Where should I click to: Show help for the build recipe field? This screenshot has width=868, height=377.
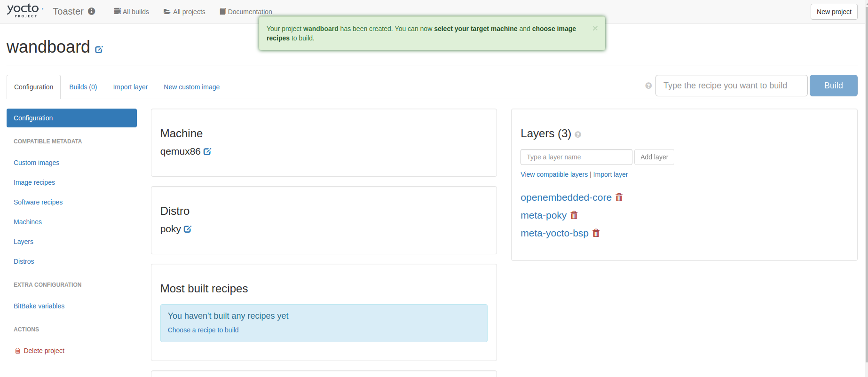648,86
